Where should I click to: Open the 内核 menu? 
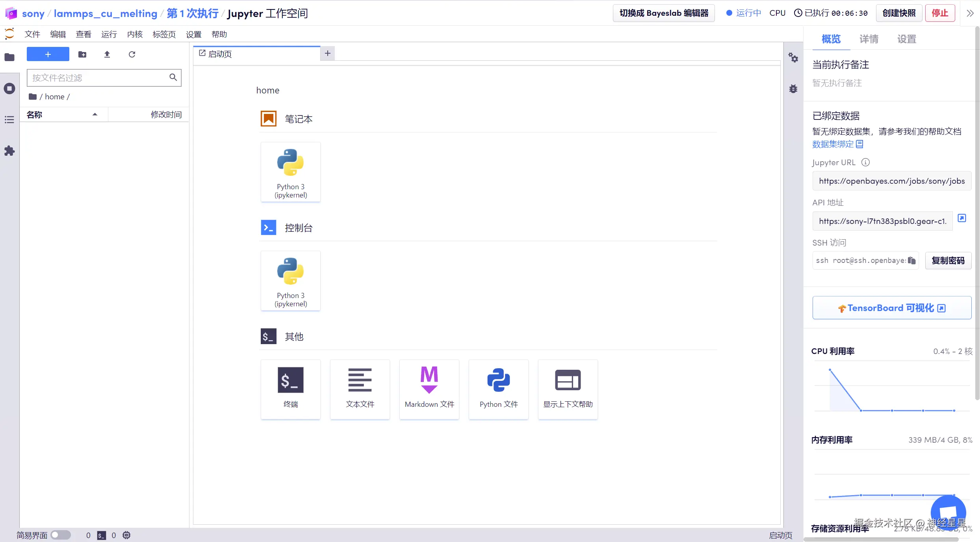point(135,34)
